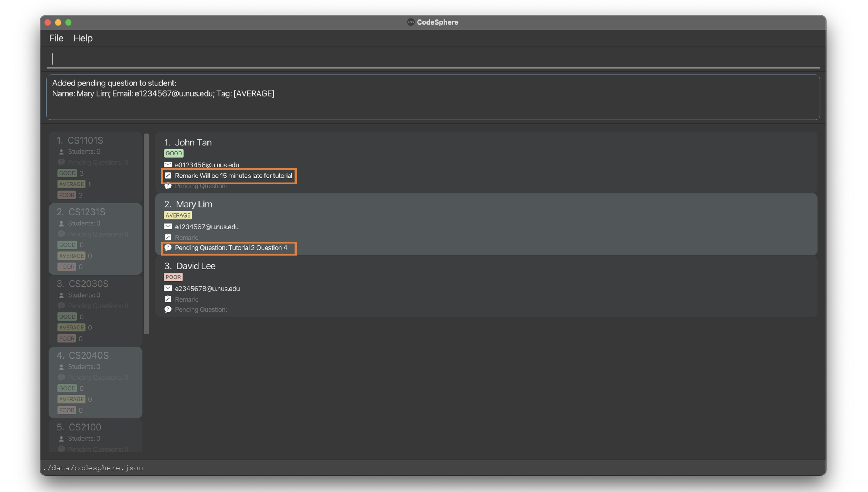This screenshot has height=492, width=868.
Task: Click the GOOD tag in CS1101S card
Action: tap(67, 173)
